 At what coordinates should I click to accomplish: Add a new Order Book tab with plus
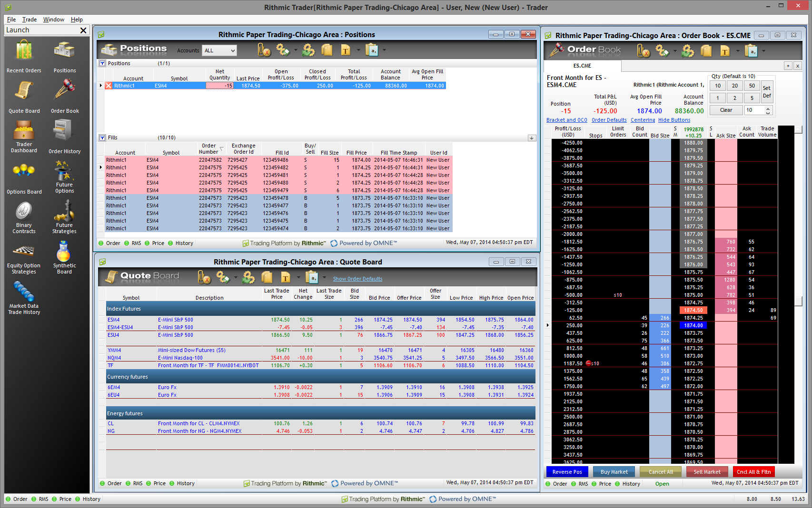click(788, 66)
